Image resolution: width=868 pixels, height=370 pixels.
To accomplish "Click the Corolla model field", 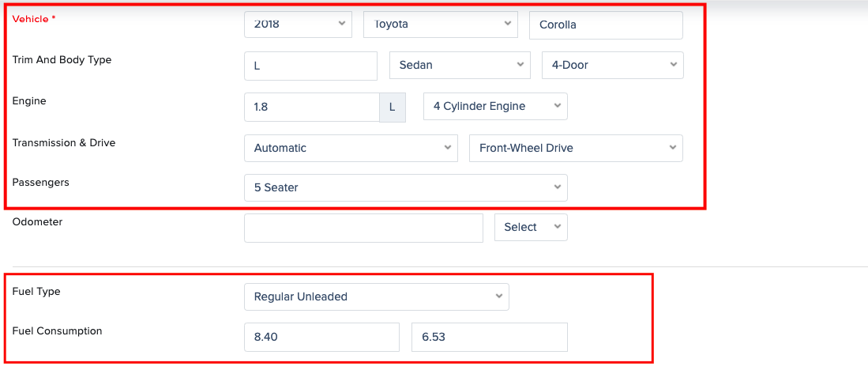I will (x=605, y=25).
